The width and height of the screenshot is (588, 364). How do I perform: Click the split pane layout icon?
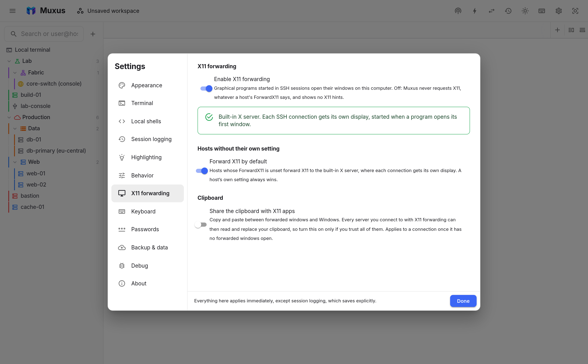571,30
